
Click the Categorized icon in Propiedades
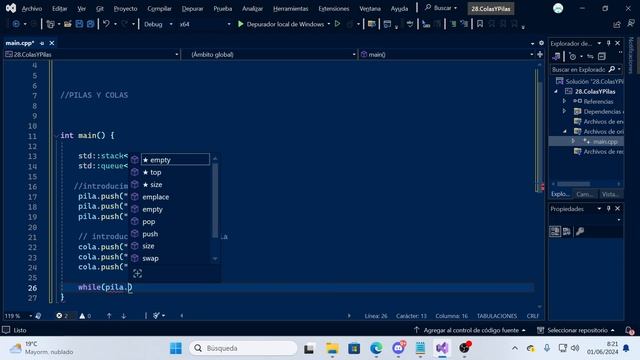pyautogui.click(x=555, y=231)
